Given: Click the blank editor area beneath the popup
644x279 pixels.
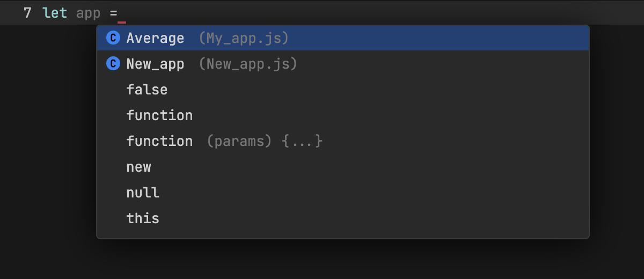Looking at the screenshot, I should [x=322, y=260].
